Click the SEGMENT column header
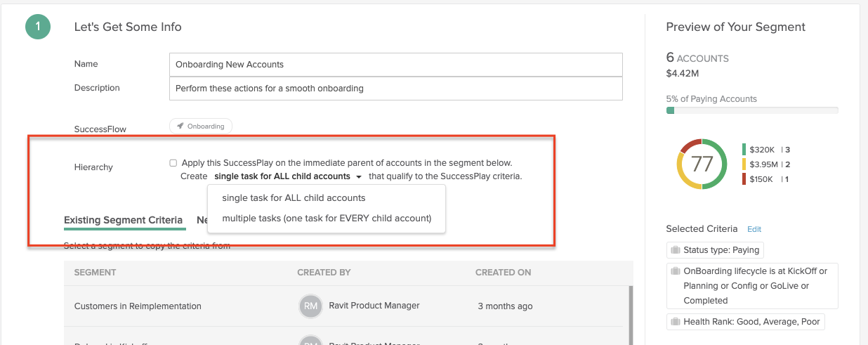Viewport: 868px width, 345px height. [96, 273]
